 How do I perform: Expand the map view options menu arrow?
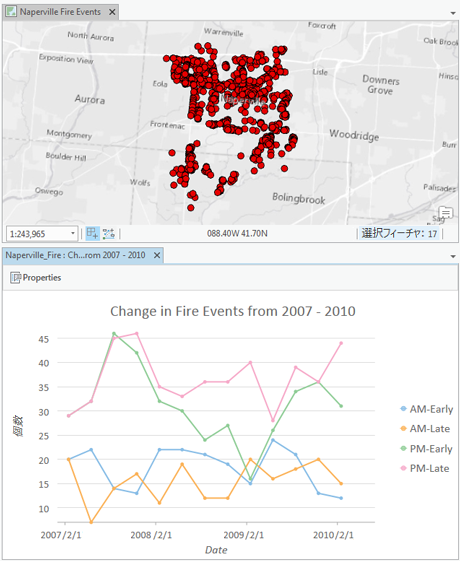(453, 13)
